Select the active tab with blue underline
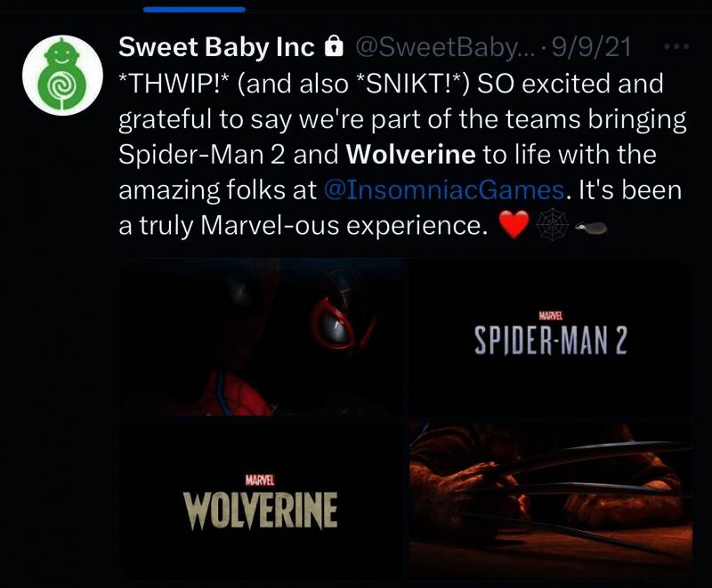The image size is (712, 588). (194, 10)
